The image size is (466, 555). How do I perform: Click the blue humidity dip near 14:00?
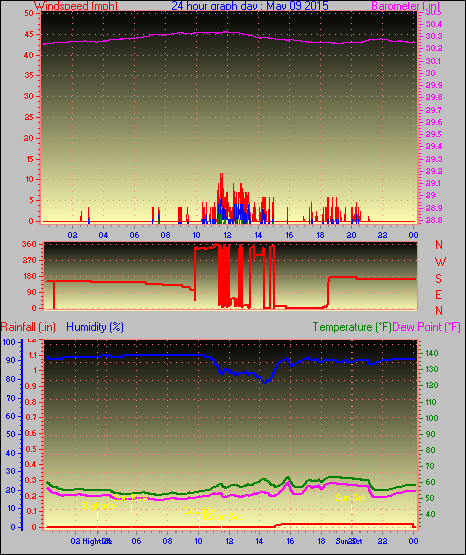pyautogui.click(x=265, y=381)
